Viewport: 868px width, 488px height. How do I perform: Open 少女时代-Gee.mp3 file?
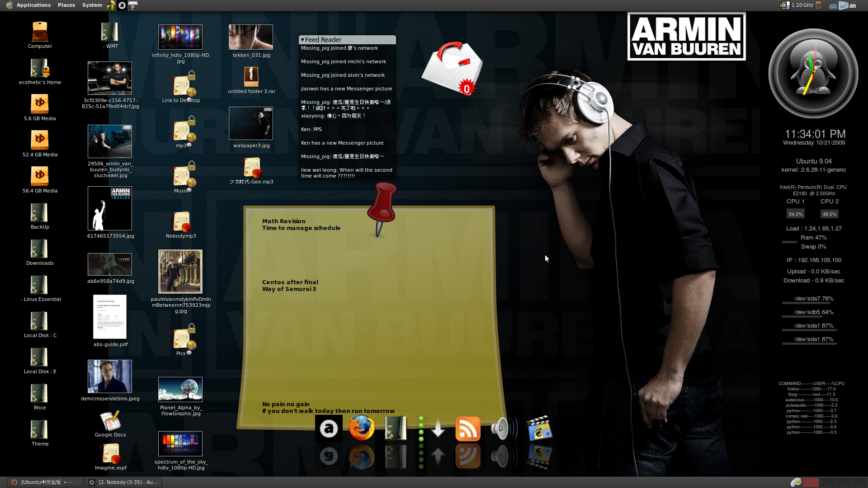251,168
